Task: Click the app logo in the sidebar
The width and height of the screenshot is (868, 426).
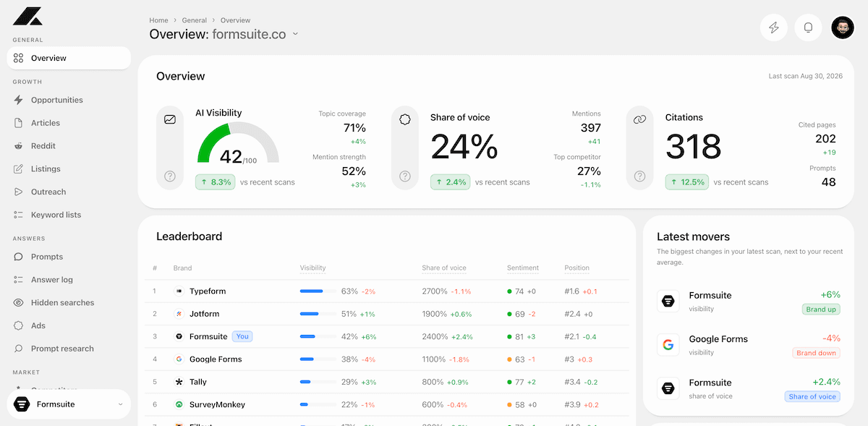Action: click(28, 16)
